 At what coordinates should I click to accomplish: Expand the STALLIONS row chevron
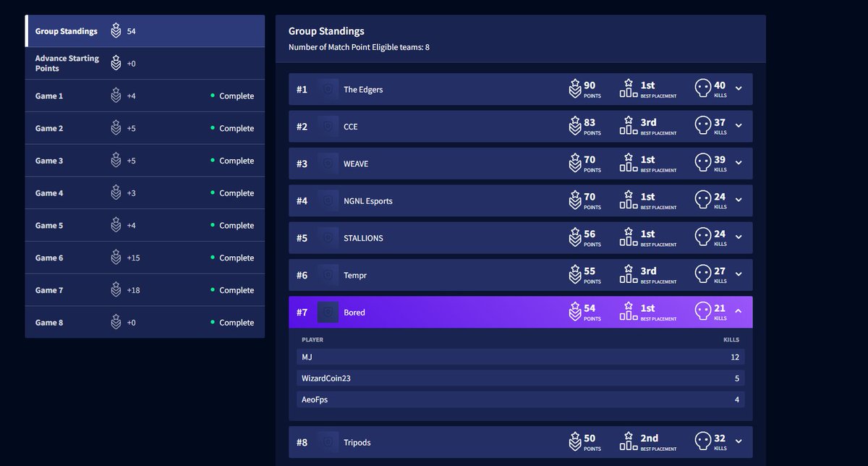(739, 237)
